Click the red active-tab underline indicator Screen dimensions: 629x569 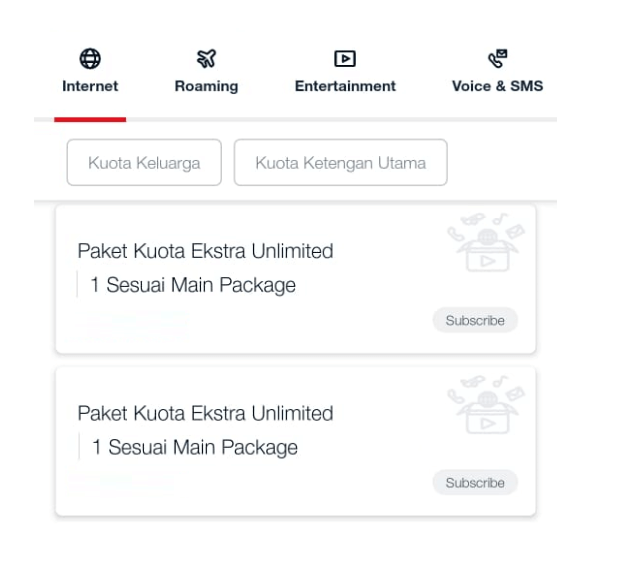[x=90, y=119]
